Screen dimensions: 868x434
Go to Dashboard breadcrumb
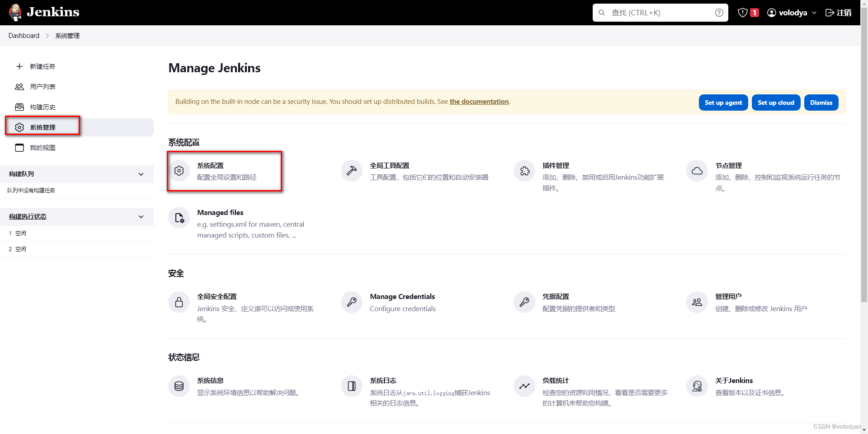[24, 36]
